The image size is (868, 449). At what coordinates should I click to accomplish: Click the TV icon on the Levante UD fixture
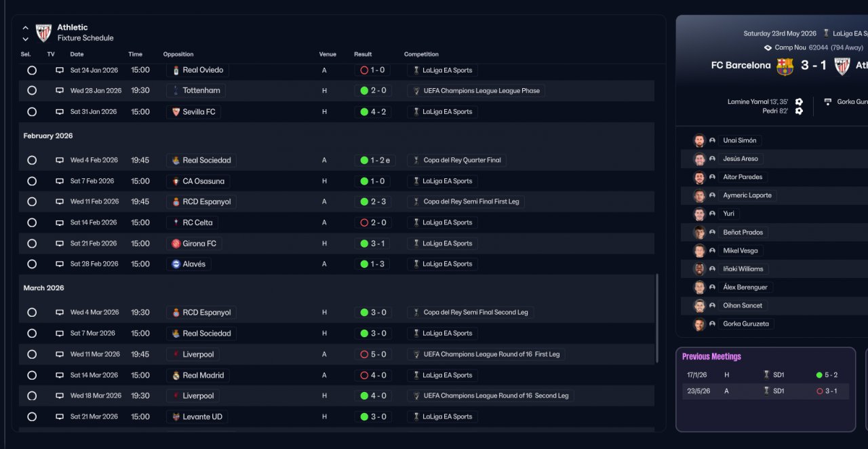tap(60, 416)
